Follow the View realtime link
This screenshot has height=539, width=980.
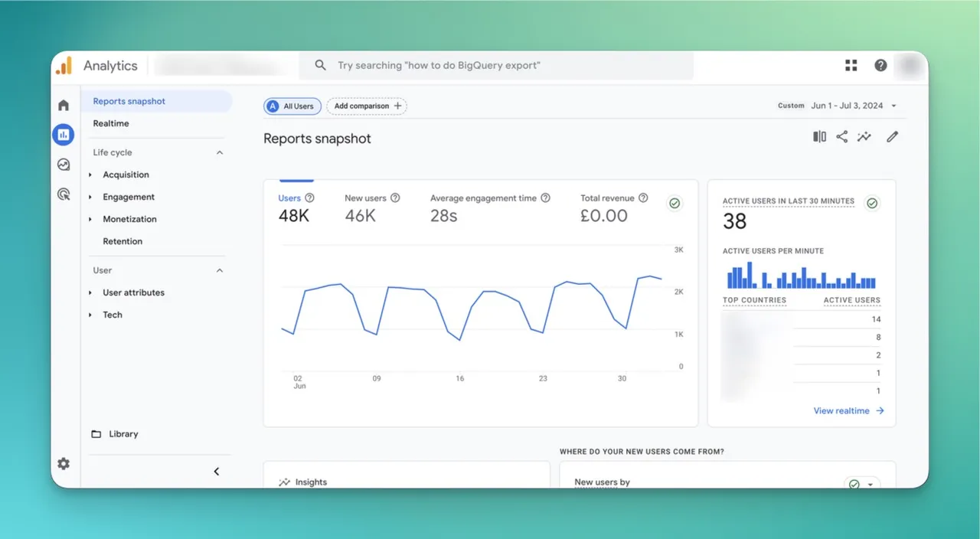848,411
